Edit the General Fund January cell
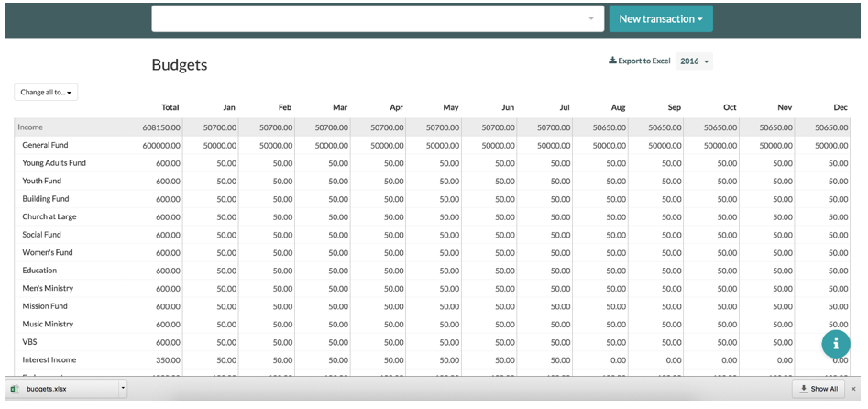Screen dimensions: 868x409 [x=211, y=145]
